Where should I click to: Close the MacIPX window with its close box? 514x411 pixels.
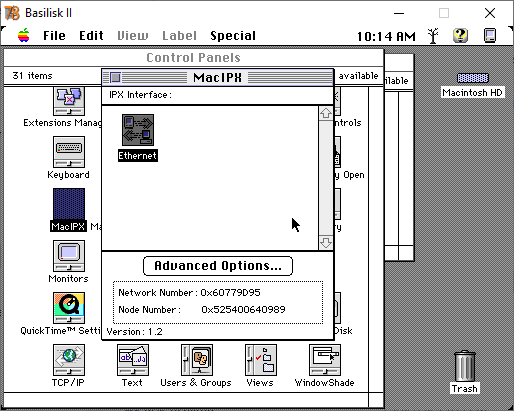point(115,78)
